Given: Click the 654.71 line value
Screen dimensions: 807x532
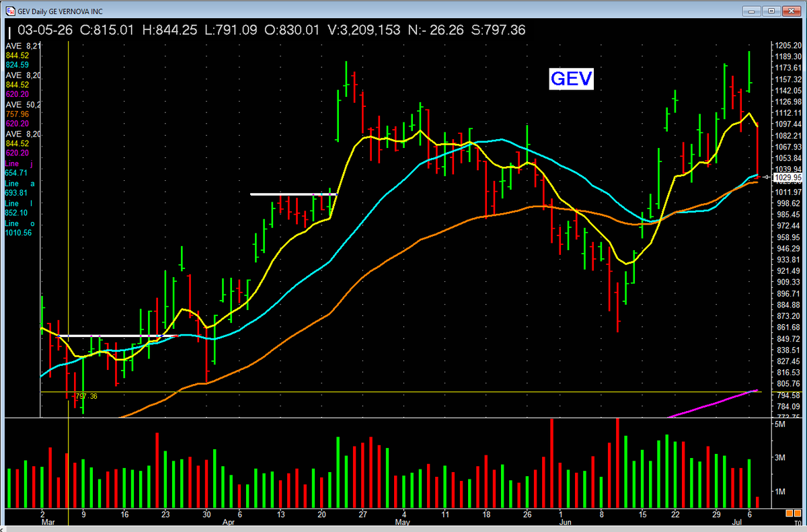Looking at the screenshot, I should 16,173.
